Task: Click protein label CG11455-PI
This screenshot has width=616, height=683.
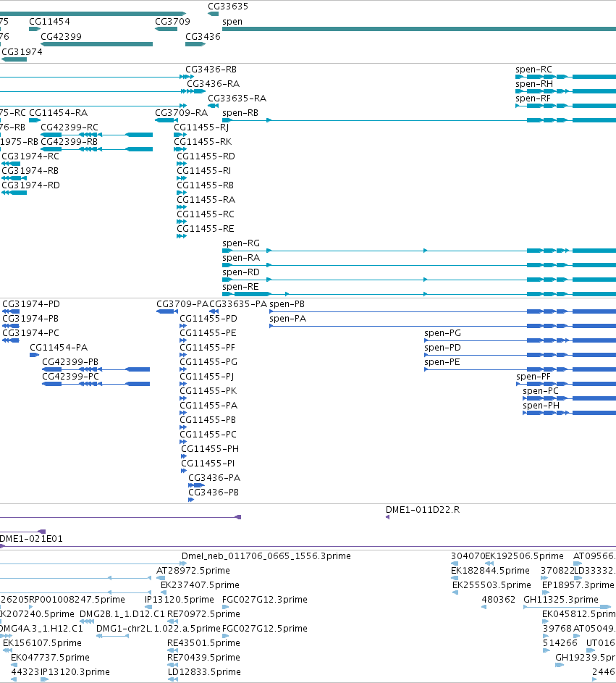Action: (x=208, y=464)
